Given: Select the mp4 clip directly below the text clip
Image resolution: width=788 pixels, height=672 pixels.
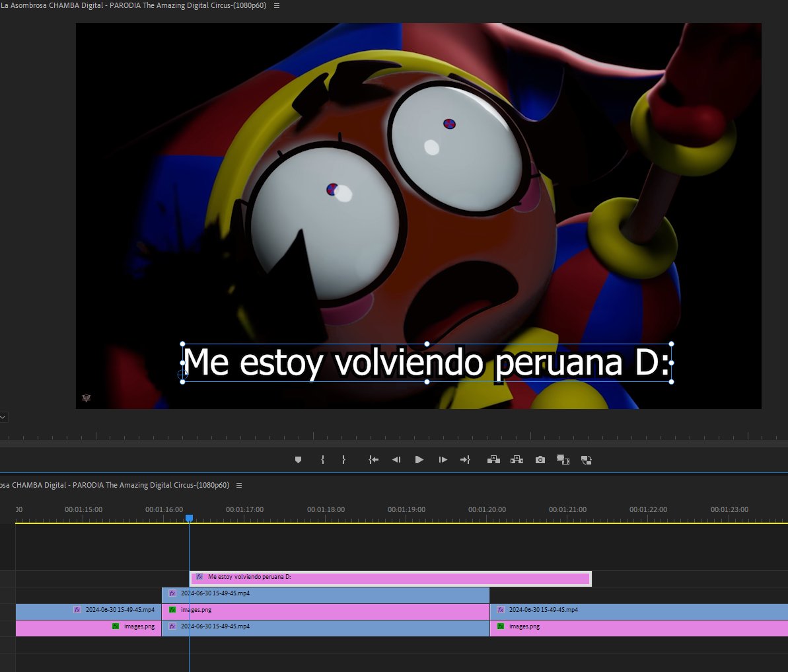Looking at the screenshot, I should (326, 595).
